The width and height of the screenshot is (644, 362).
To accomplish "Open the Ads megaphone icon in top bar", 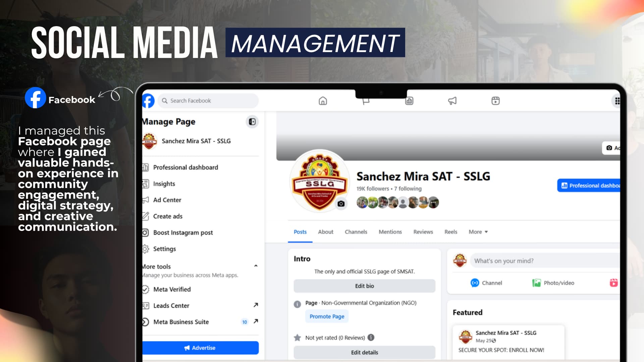I will 452,101.
